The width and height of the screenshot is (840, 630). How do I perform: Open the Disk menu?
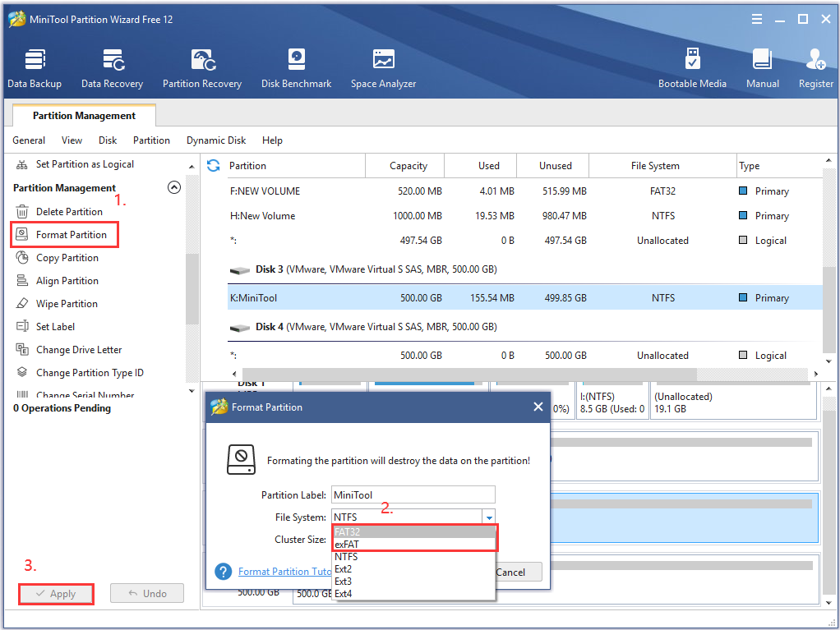click(107, 140)
